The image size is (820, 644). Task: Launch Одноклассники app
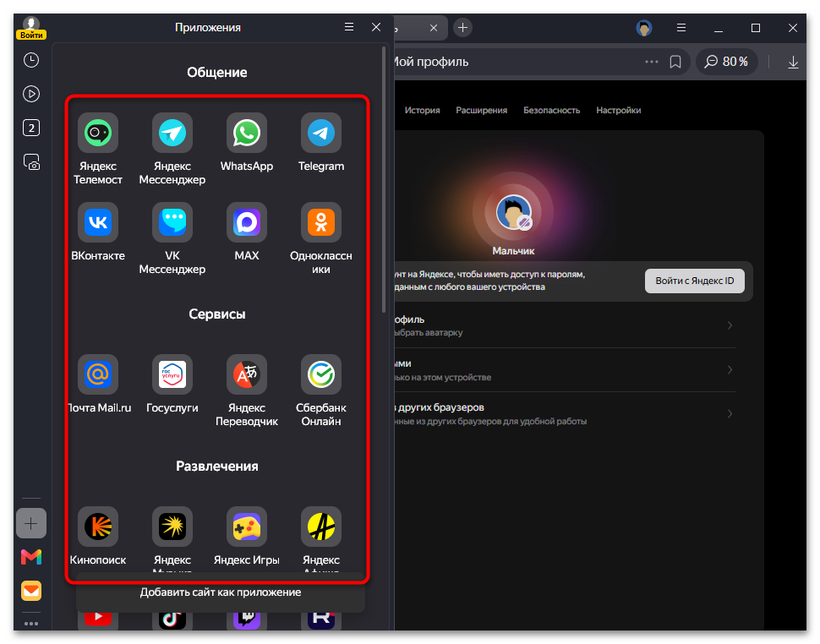tap(320, 222)
